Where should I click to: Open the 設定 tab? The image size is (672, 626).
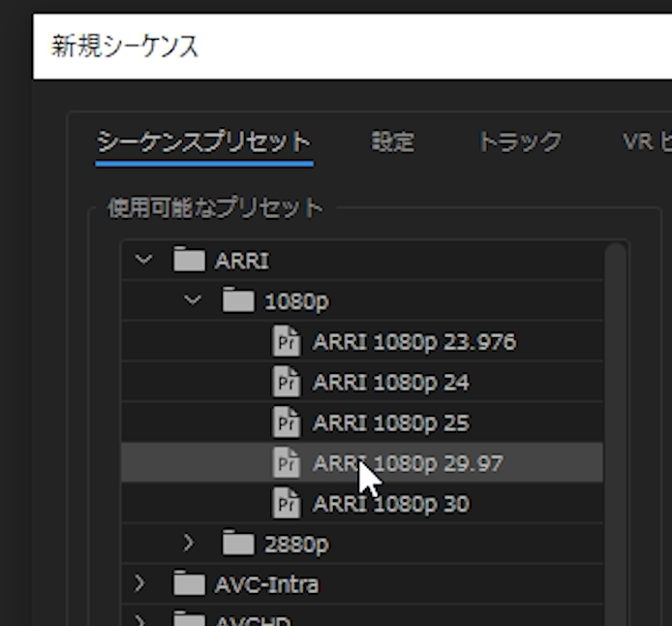tap(392, 141)
